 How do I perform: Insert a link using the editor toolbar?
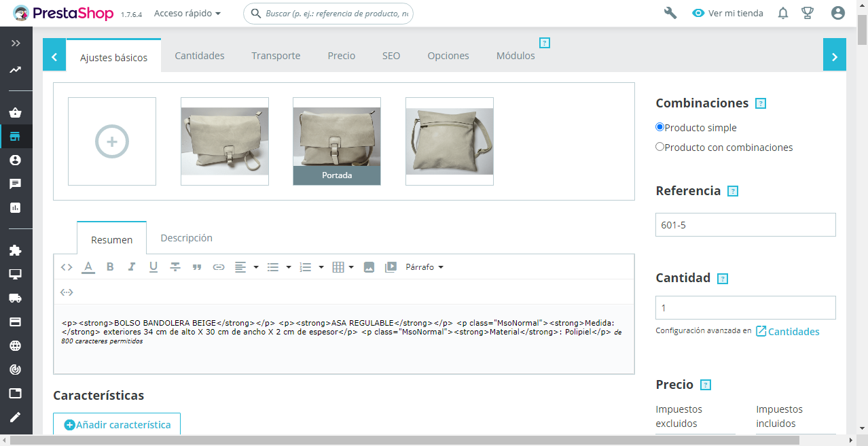coord(219,267)
